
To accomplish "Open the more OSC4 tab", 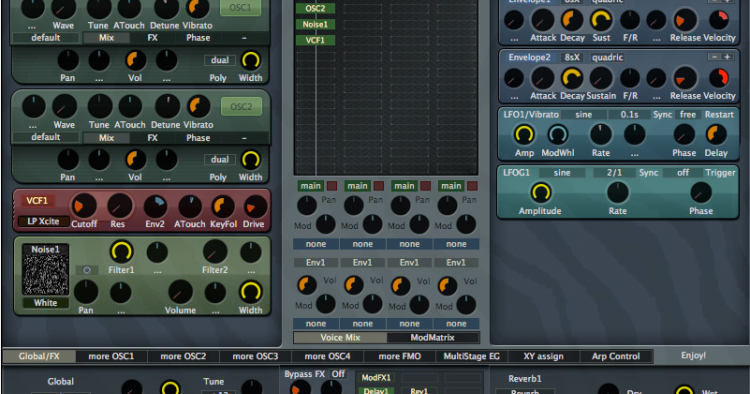I will pos(328,356).
